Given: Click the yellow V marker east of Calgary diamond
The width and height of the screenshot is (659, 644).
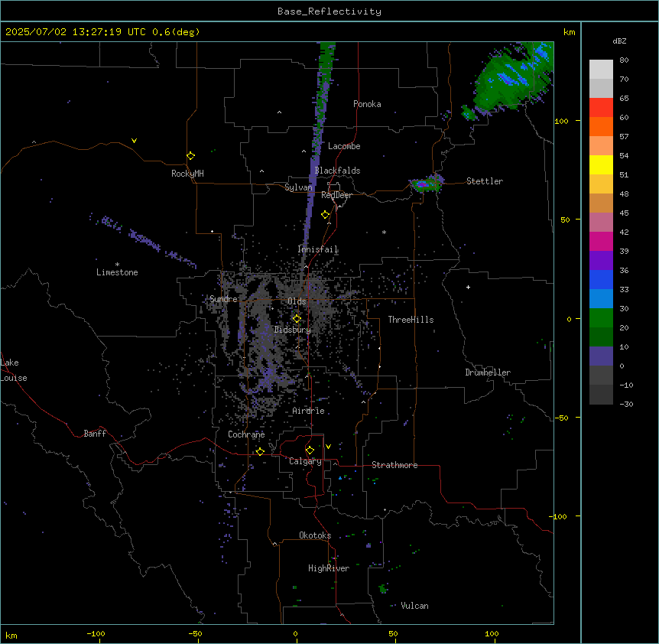Looking at the screenshot, I should pyautogui.click(x=328, y=447).
